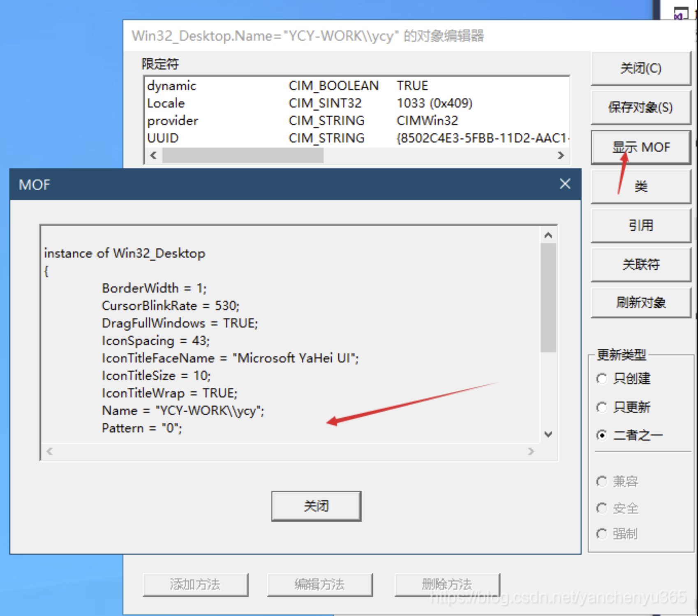Click the 刷新对象 button
The image size is (698, 616).
point(640,303)
